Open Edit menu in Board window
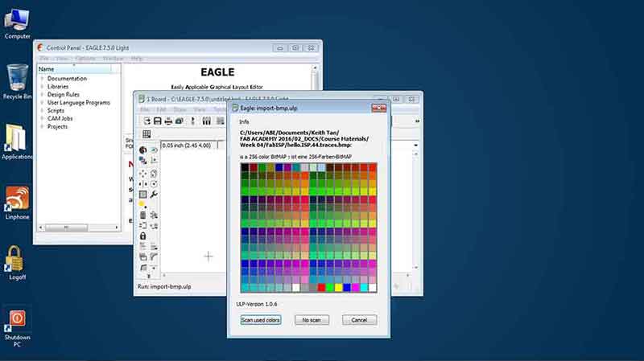 [162, 109]
